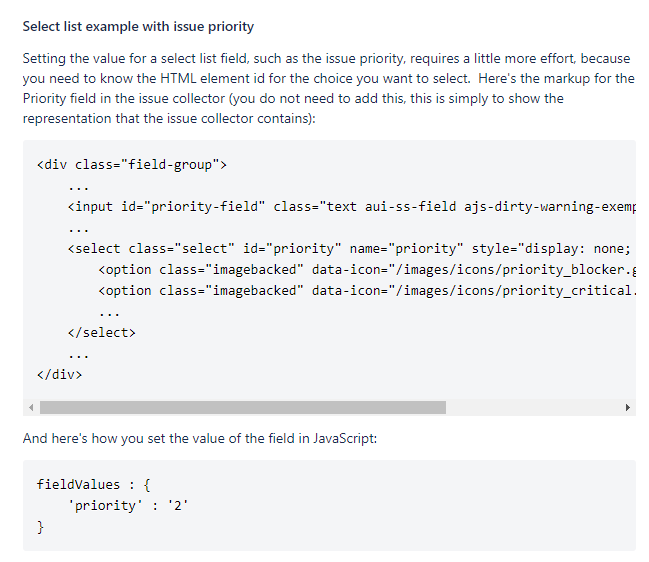This screenshot has height=562, width=649.
Task: Click the horizontal scrollbar thumb in code block
Action: click(243, 408)
